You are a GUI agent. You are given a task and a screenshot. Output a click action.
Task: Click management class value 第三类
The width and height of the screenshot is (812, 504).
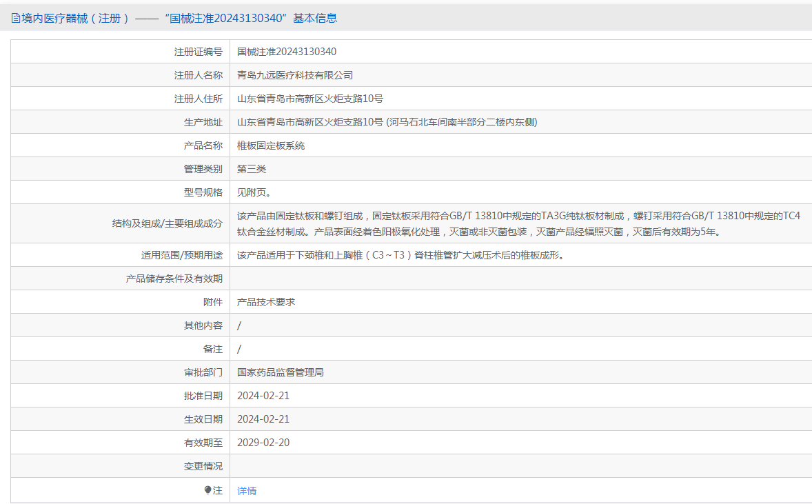252,169
